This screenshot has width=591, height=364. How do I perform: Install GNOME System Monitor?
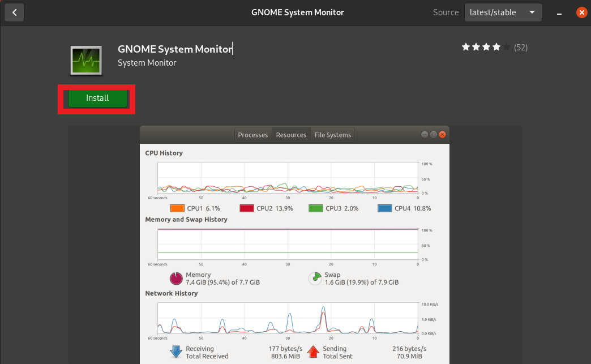point(96,98)
